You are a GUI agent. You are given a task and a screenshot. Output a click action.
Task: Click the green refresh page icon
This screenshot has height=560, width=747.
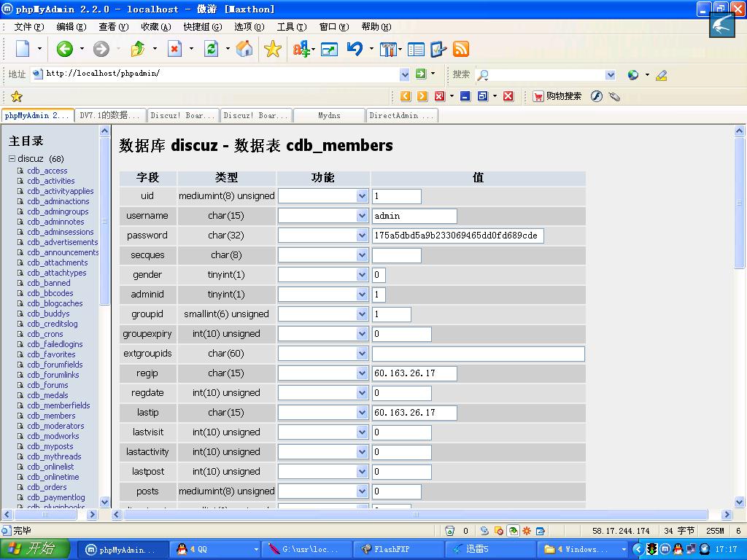click(x=211, y=49)
